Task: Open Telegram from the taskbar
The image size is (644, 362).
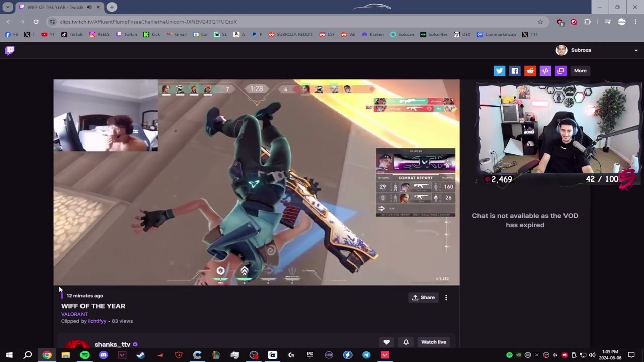Action: coord(366,355)
